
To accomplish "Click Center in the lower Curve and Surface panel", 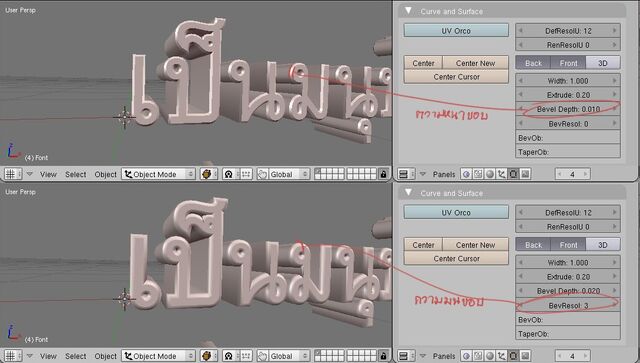I will click(x=423, y=245).
